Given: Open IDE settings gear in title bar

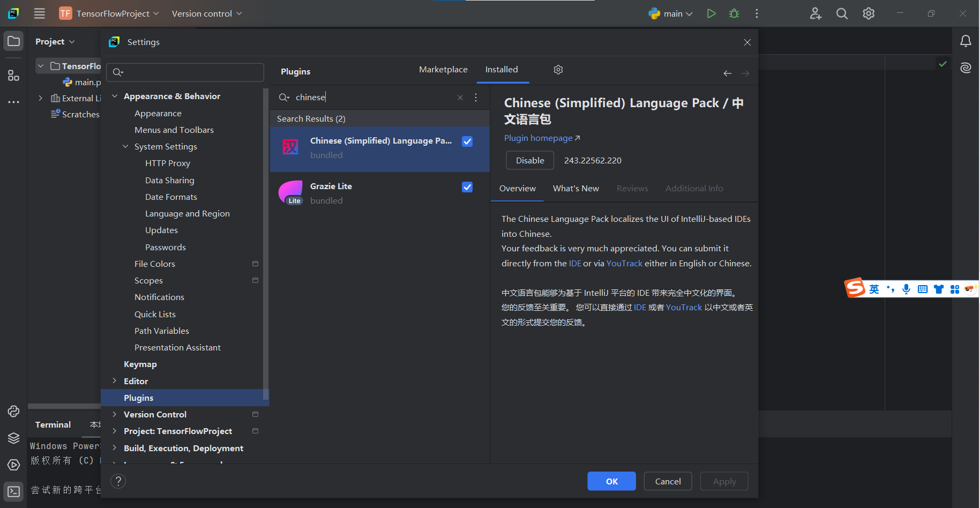Looking at the screenshot, I should pos(869,13).
